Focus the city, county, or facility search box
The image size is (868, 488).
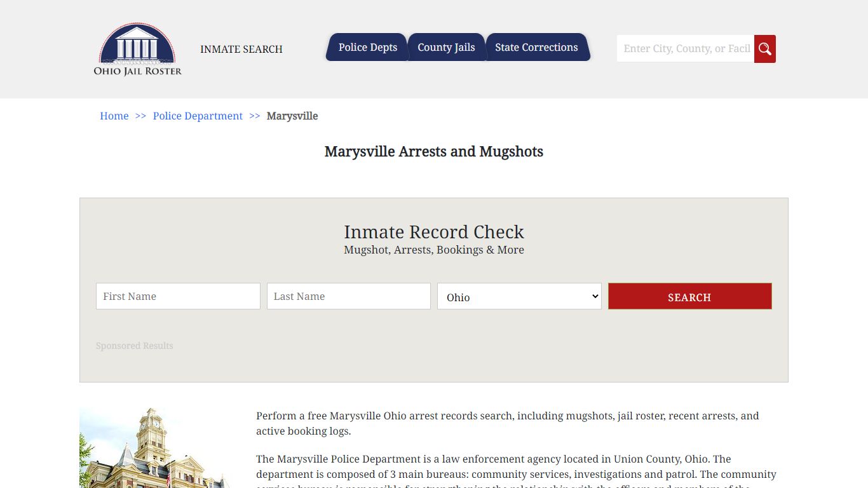pyautogui.click(x=686, y=49)
